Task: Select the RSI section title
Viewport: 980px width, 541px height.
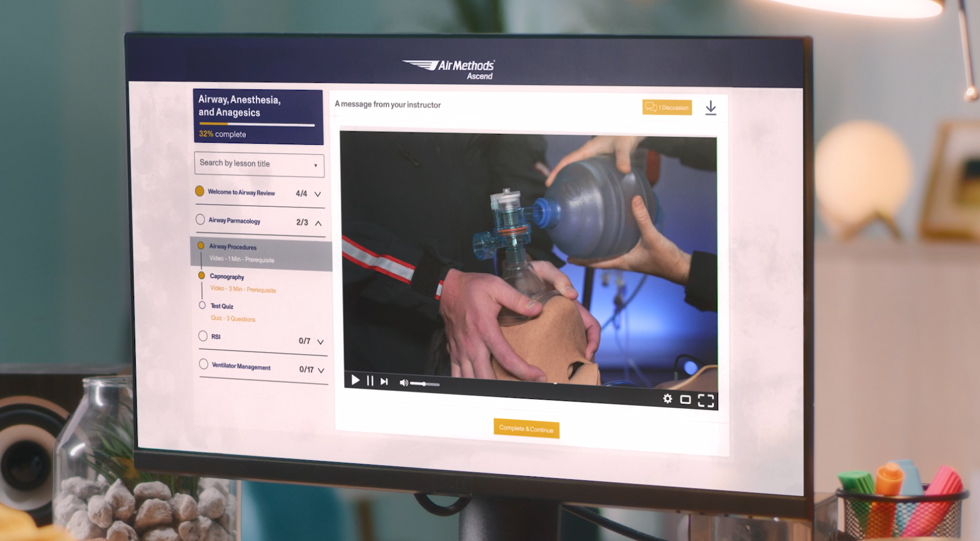Action: pos(216,337)
